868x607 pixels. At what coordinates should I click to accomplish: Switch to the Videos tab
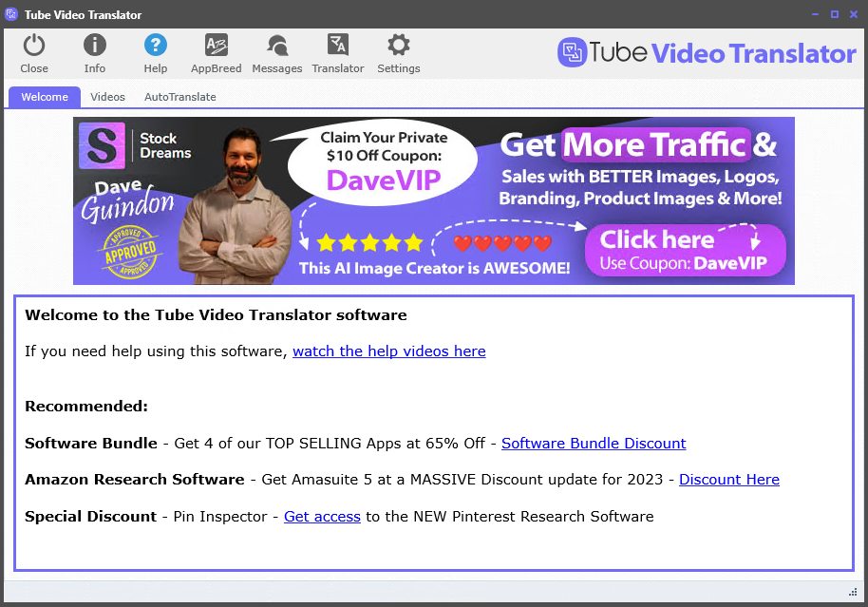[x=108, y=97]
